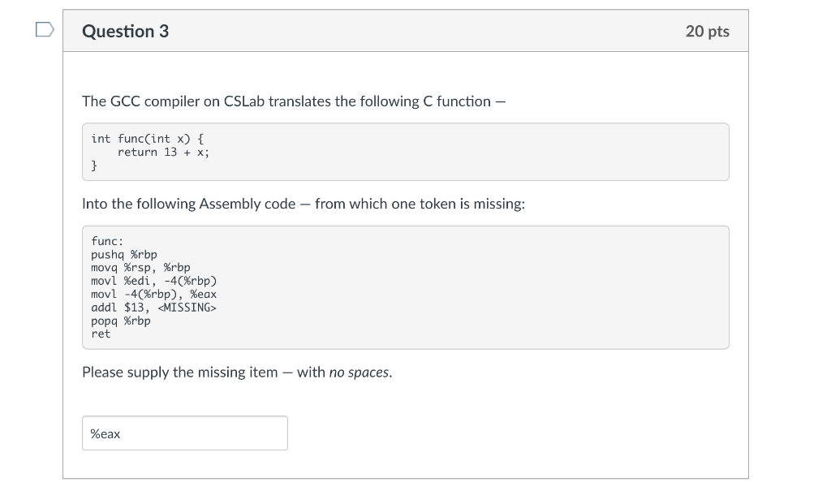Click the <MISSING> token placeholder
Viewport: 831px width, 504px height.
187,308
